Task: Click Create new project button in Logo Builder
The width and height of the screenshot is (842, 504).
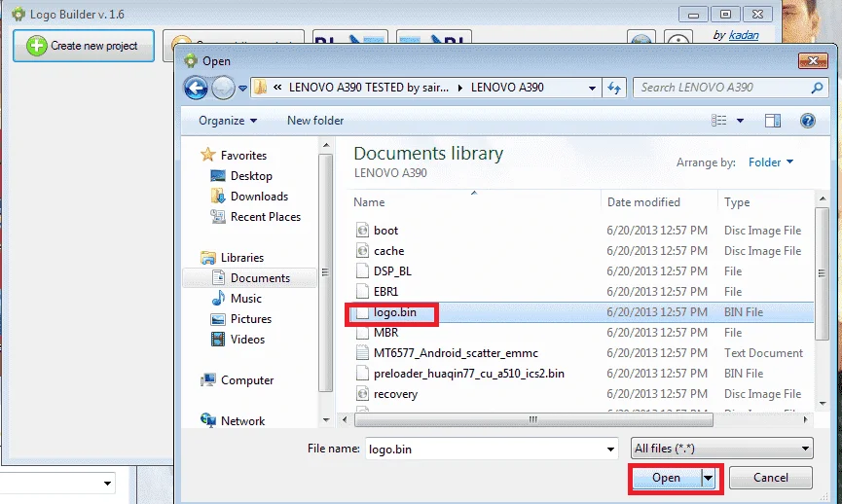Action: pos(84,46)
